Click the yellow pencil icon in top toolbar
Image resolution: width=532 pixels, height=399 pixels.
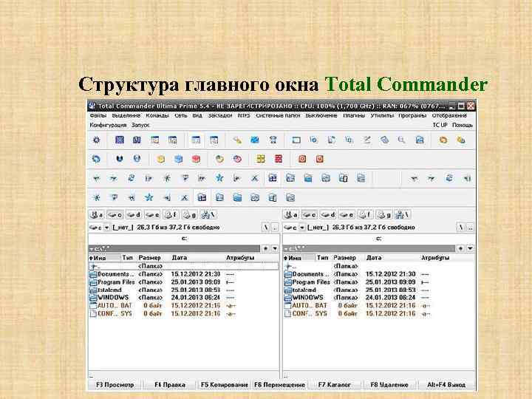(x=237, y=140)
